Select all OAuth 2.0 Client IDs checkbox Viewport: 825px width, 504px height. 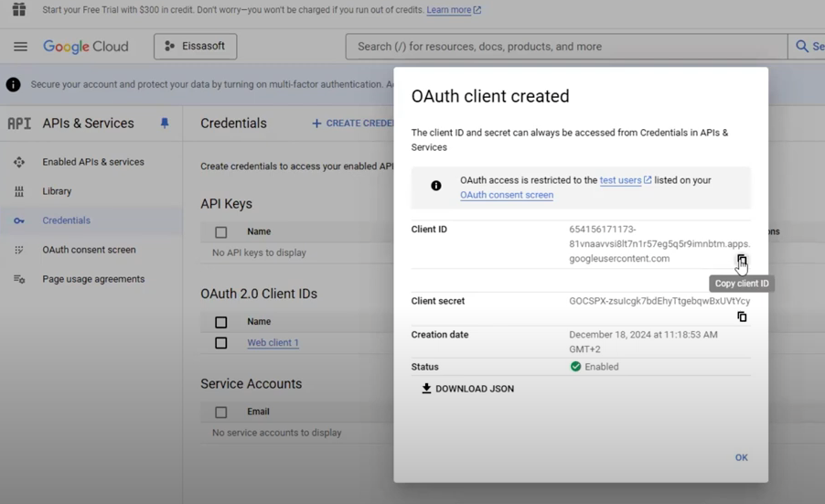click(221, 322)
